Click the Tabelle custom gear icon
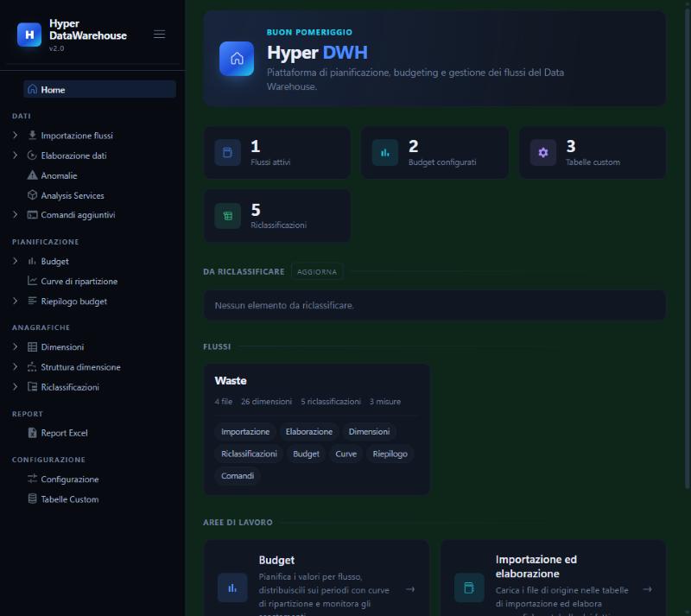 (543, 153)
